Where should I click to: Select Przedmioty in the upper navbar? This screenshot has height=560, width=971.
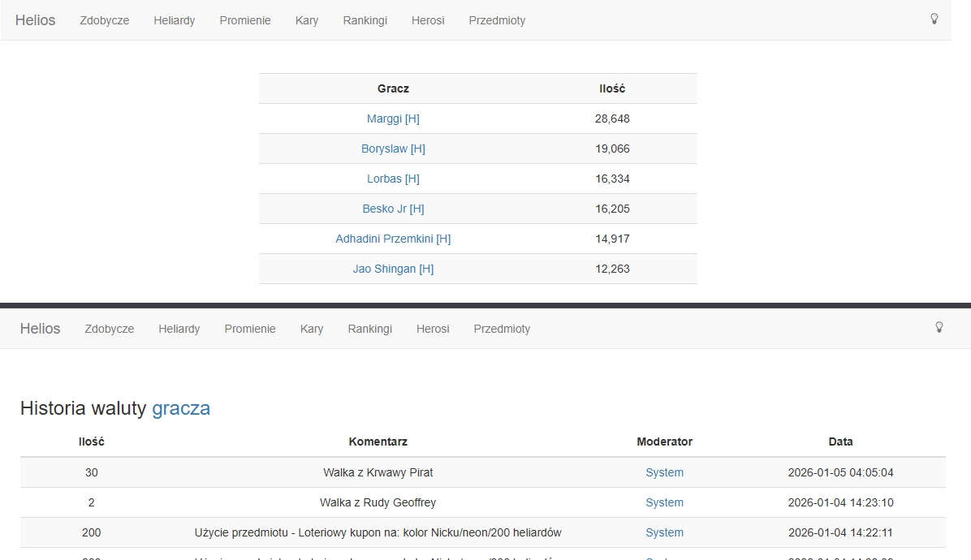point(497,20)
